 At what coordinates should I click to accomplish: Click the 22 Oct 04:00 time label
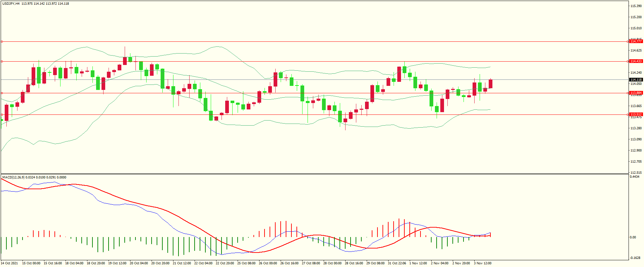(203, 263)
